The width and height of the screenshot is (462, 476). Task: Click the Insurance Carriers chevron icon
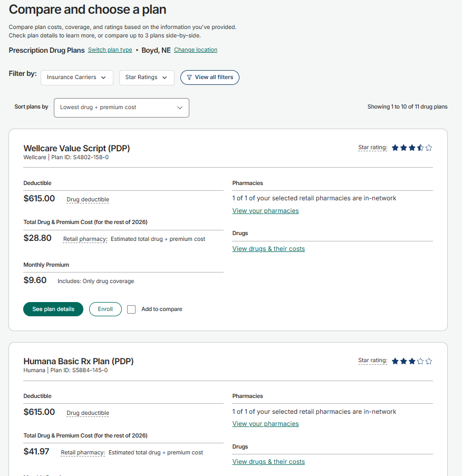[103, 77]
